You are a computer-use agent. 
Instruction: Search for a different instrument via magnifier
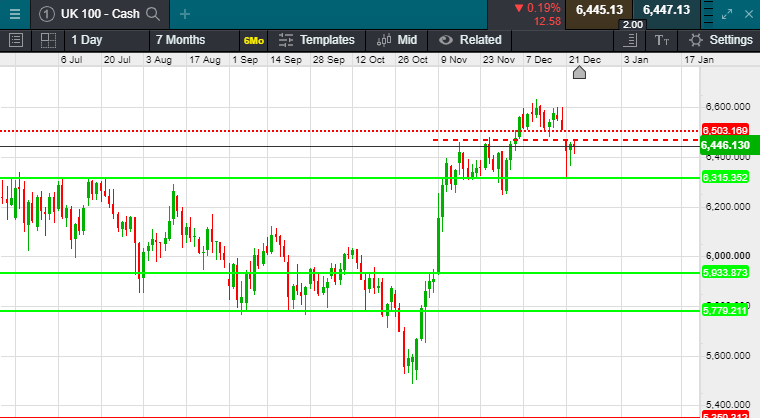point(153,14)
